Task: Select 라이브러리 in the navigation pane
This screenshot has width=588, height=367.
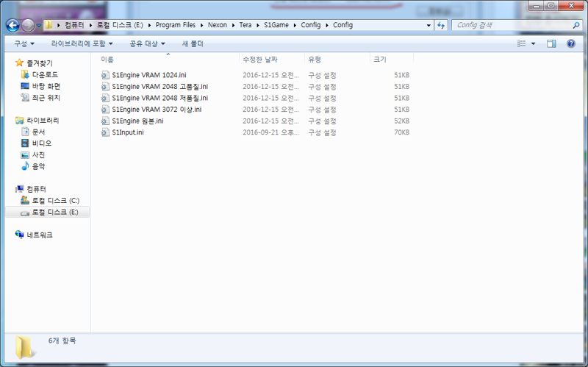Action: (x=43, y=121)
